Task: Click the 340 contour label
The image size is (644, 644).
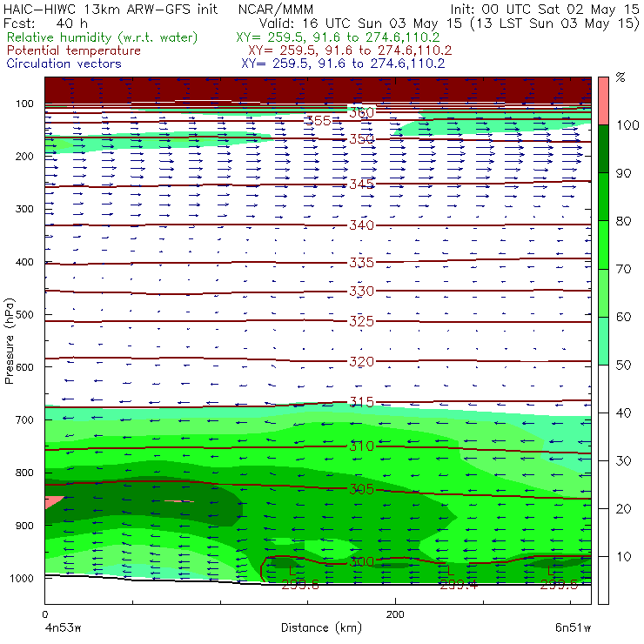Action: click(x=361, y=225)
